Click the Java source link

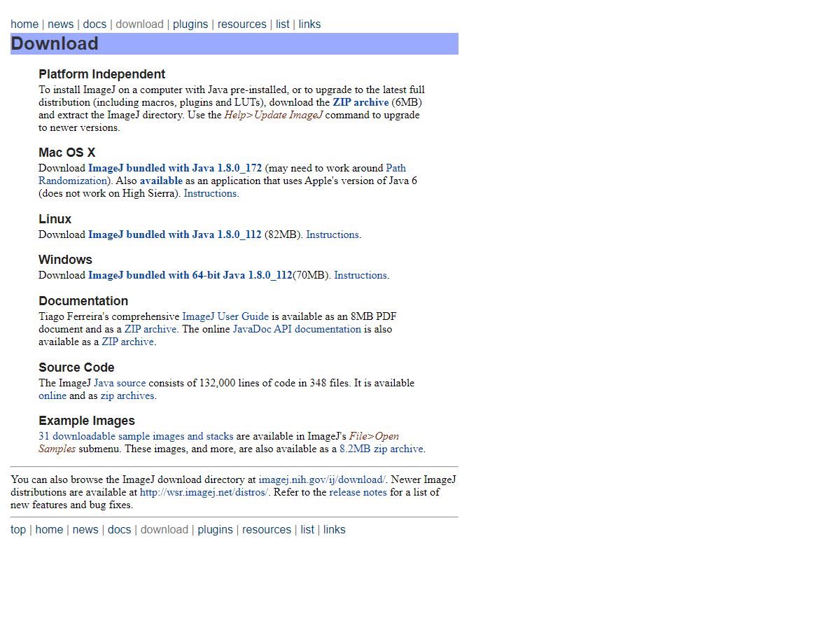(x=120, y=383)
